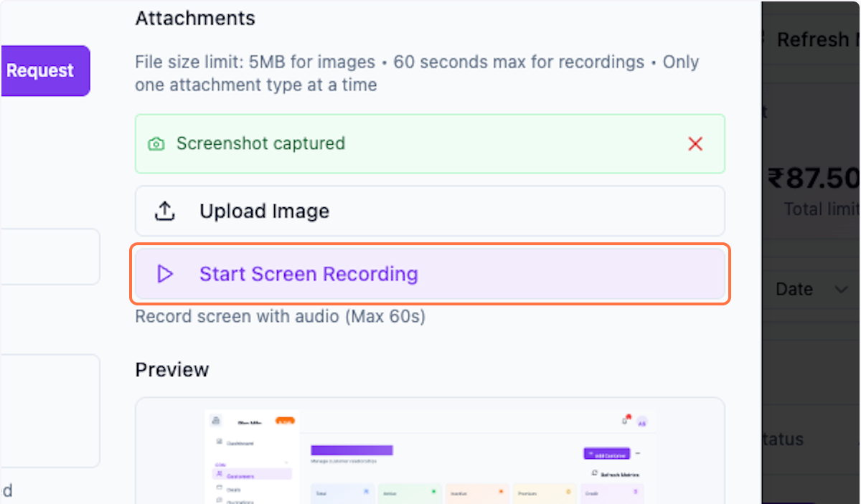Click the app logo atop the preview sidebar
The height and width of the screenshot is (504, 861).
click(215, 421)
